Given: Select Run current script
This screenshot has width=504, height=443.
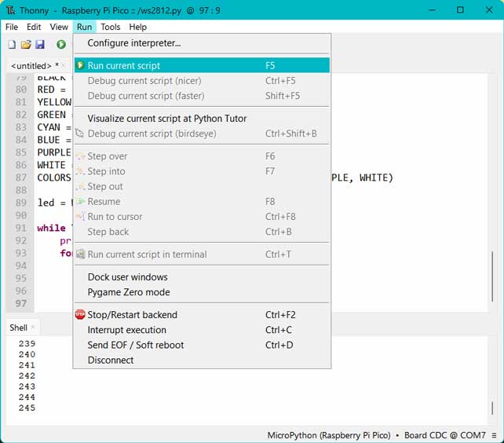Looking at the screenshot, I should coord(202,65).
